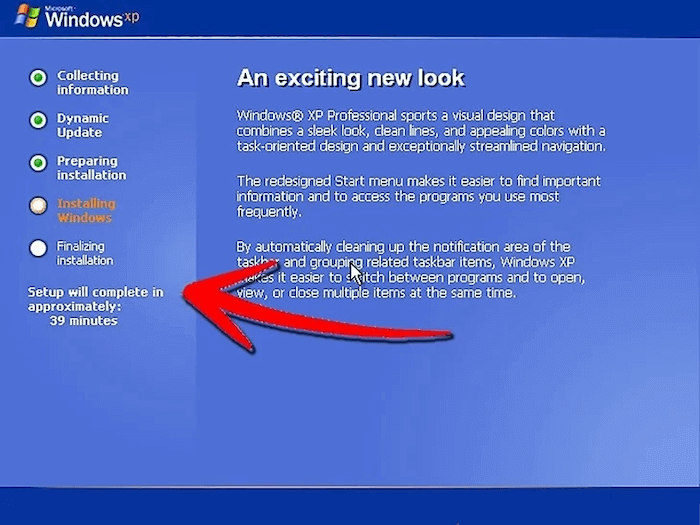Click the paragraph about the redesigned Start menu
This screenshot has height=525, width=700.
coord(418,196)
